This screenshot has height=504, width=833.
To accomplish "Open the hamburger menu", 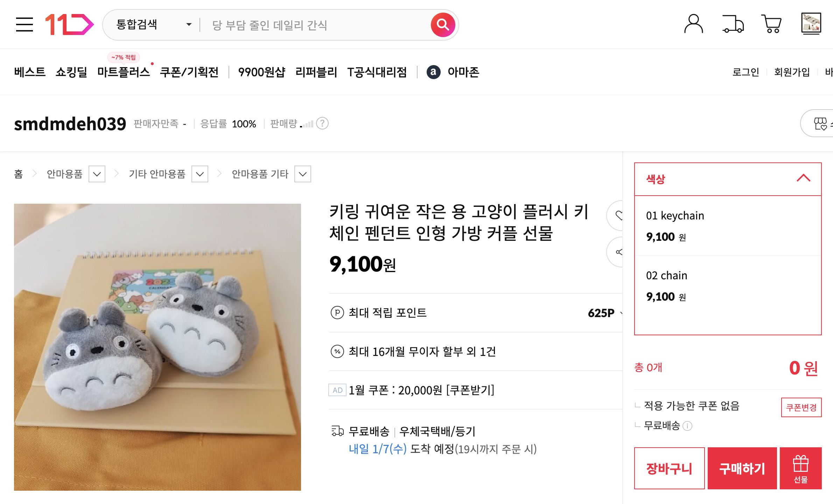I will tap(24, 24).
